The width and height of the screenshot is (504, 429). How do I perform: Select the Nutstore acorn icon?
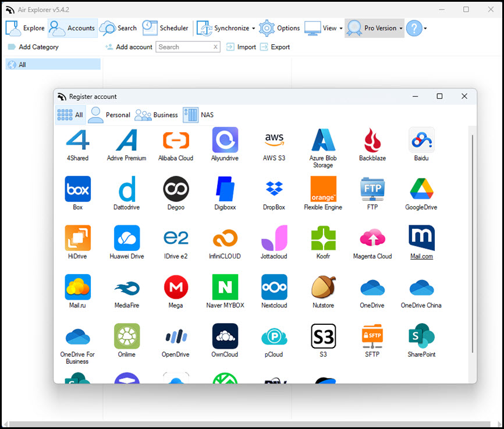point(324,287)
